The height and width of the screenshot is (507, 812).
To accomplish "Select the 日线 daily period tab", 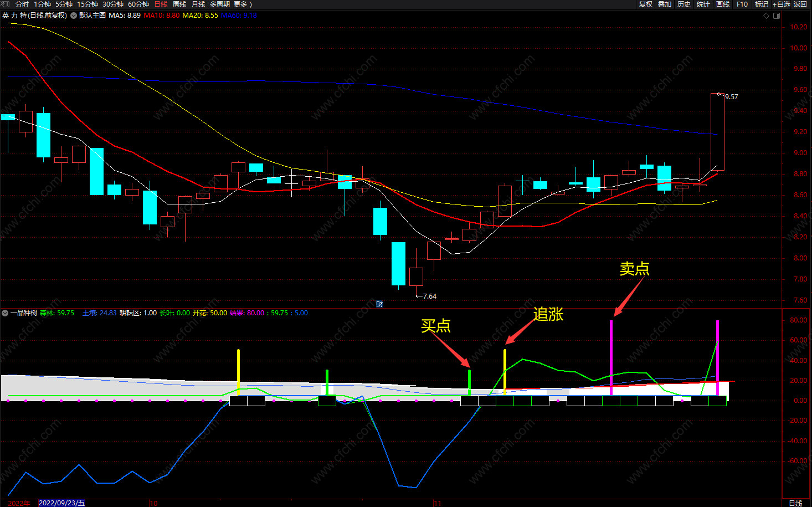I will point(161,4).
